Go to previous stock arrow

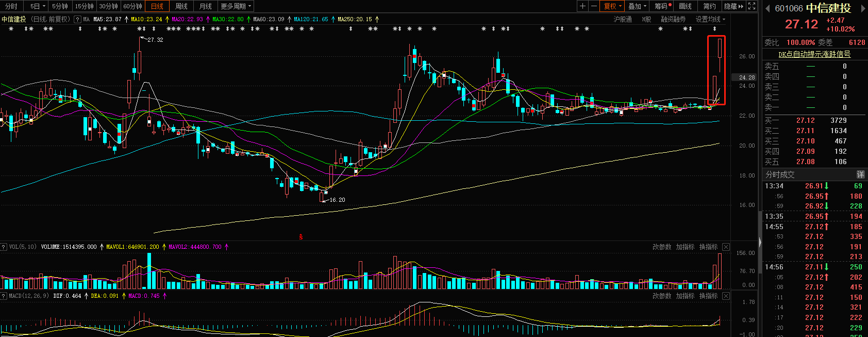tap(767, 8)
